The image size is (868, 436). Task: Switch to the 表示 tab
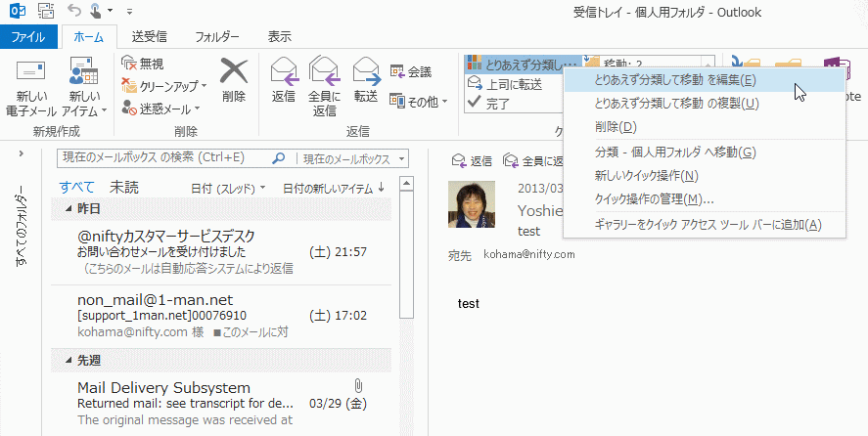[x=280, y=37]
